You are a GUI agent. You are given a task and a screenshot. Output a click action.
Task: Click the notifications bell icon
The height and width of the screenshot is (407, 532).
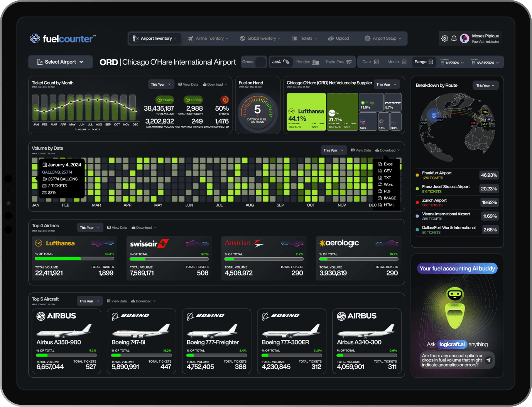(x=454, y=39)
